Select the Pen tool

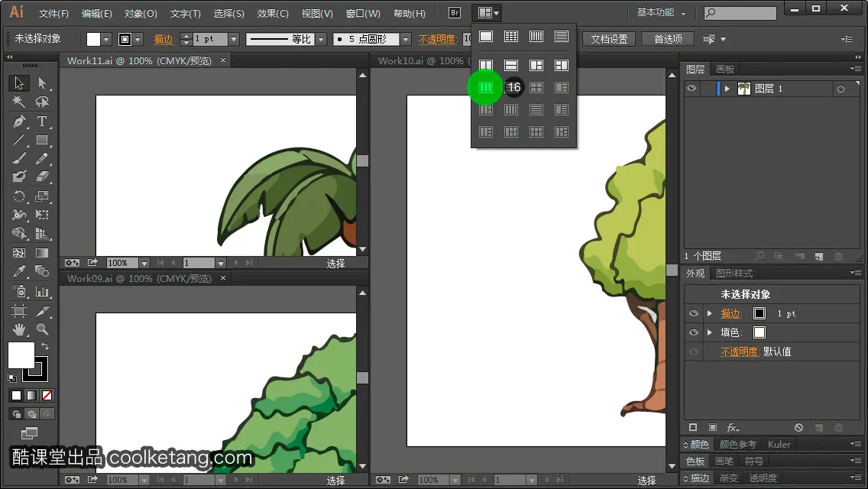(x=19, y=121)
